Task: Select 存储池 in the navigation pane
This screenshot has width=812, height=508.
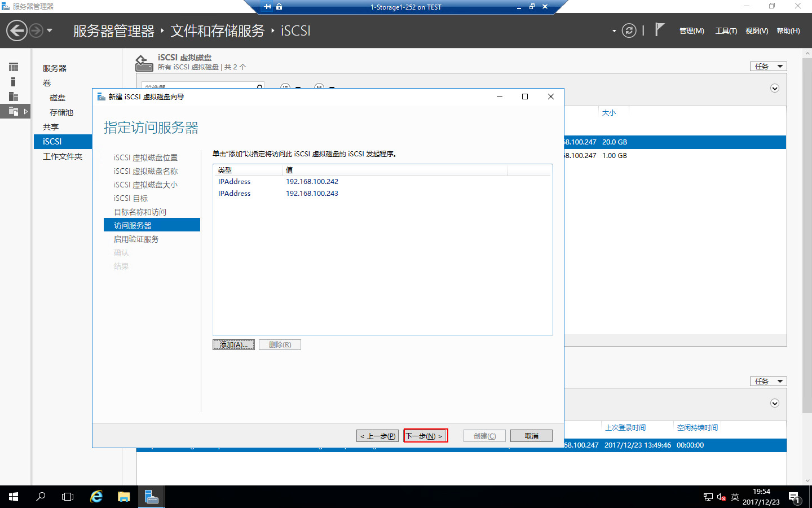Action: pyautogui.click(x=61, y=112)
